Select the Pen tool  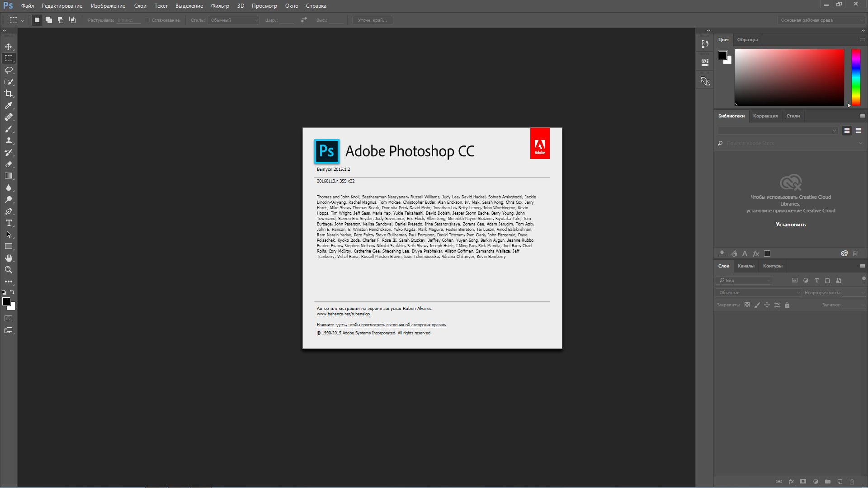coord(9,211)
